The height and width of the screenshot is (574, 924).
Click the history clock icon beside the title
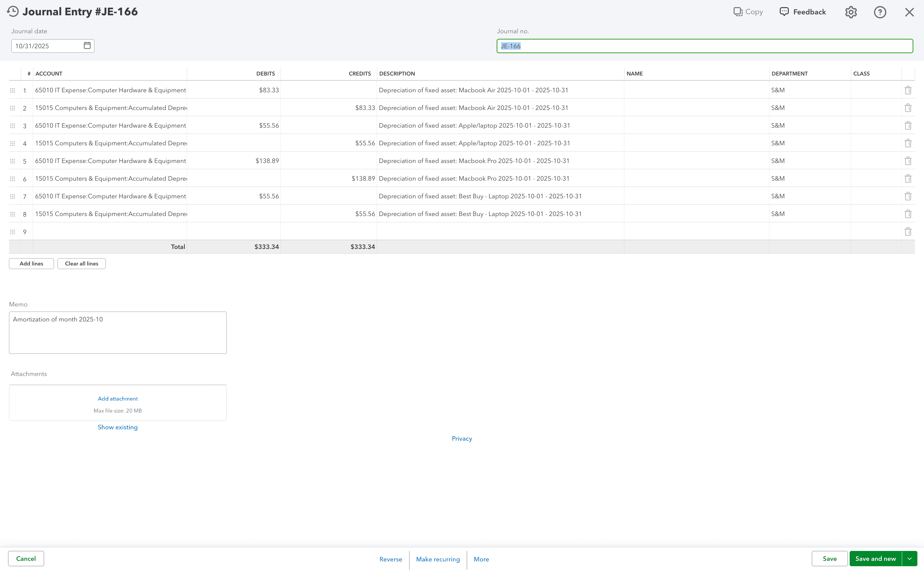coord(13,11)
